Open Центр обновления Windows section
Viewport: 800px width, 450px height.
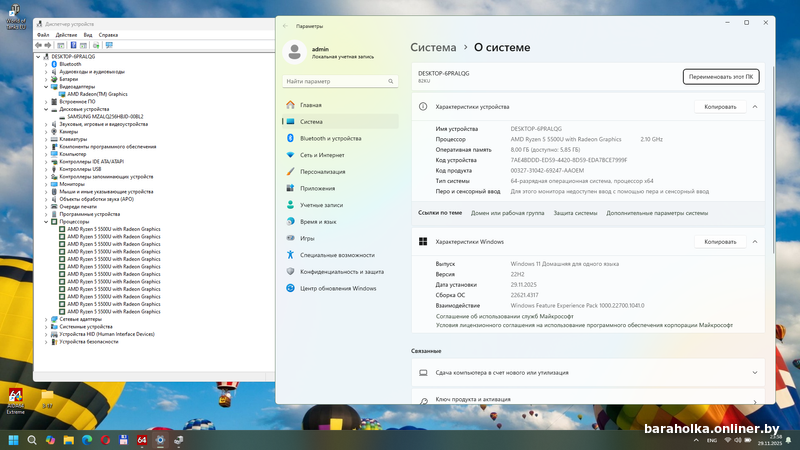coord(338,288)
